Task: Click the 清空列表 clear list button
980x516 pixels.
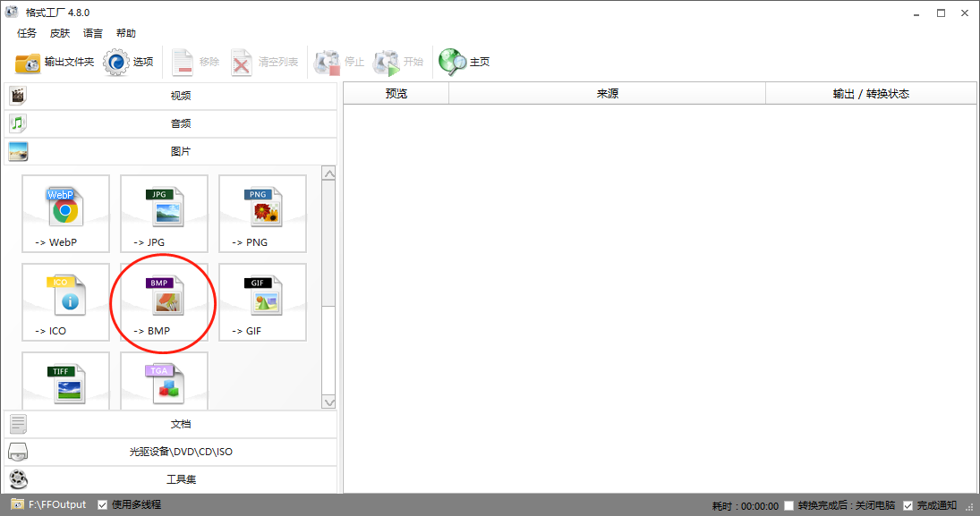Action: click(x=264, y=62)
